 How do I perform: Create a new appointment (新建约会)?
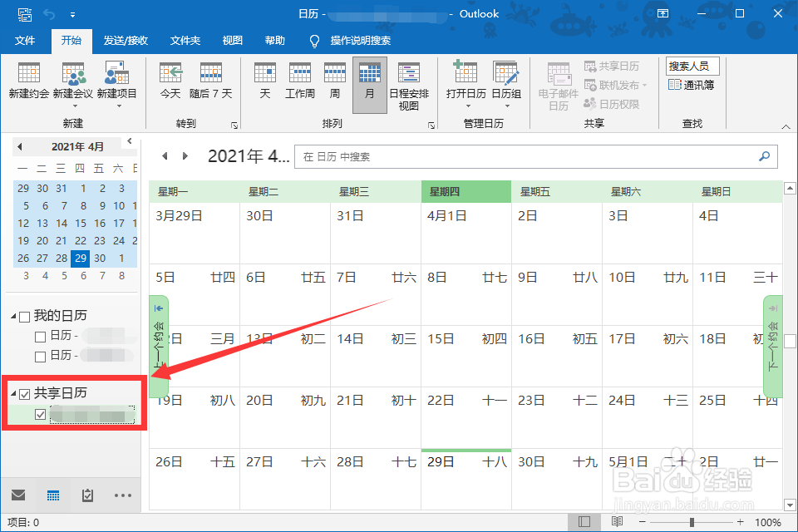coord(29,81)
